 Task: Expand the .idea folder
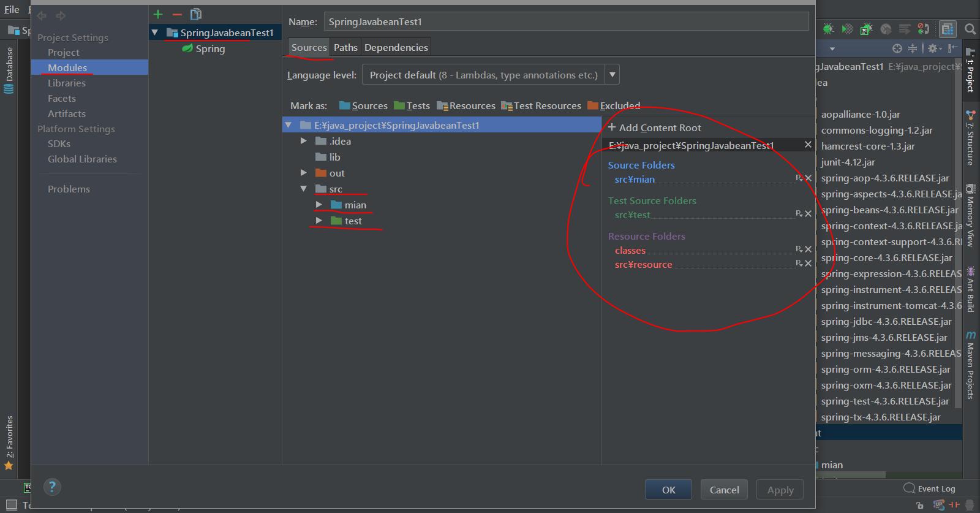303,141
